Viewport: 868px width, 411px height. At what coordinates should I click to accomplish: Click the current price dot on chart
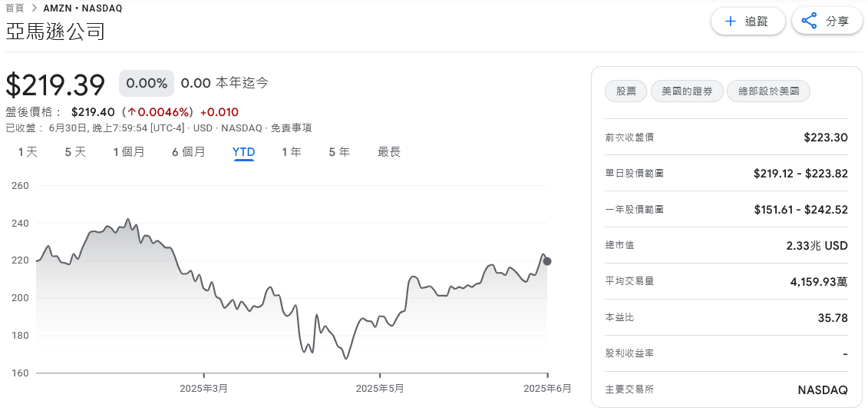pos(547,261)
